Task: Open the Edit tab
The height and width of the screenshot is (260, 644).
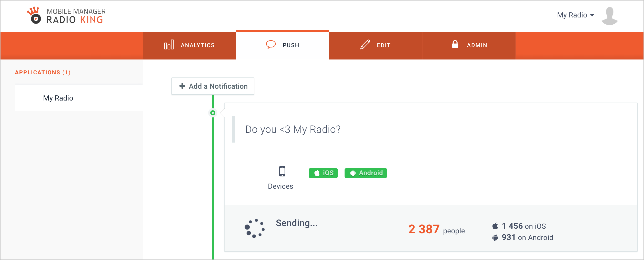Action: pyautogui.click(x=376, y=46)
